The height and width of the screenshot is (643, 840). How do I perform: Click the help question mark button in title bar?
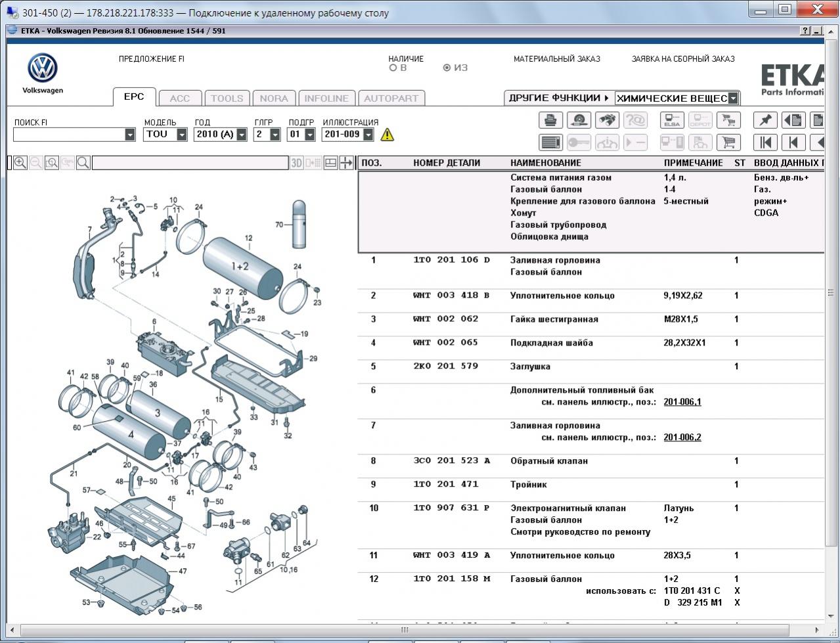click(x=805, y=31)
